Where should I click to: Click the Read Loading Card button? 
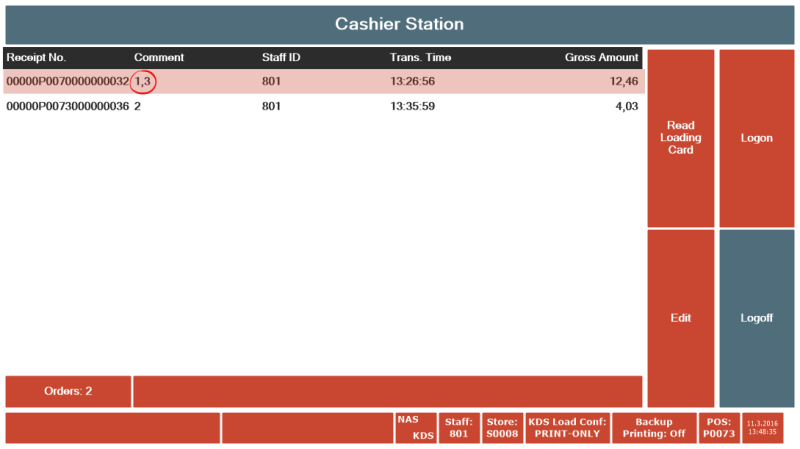[x=681, y=138]
